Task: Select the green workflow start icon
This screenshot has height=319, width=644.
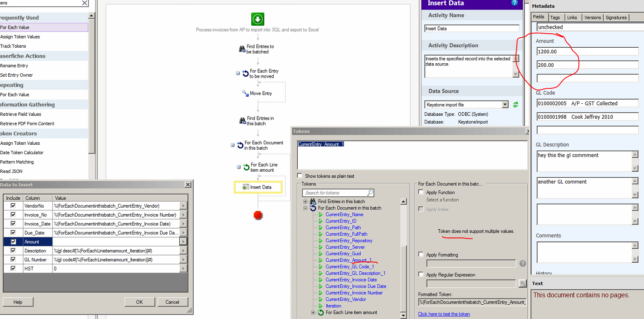Action: [257, 19]
